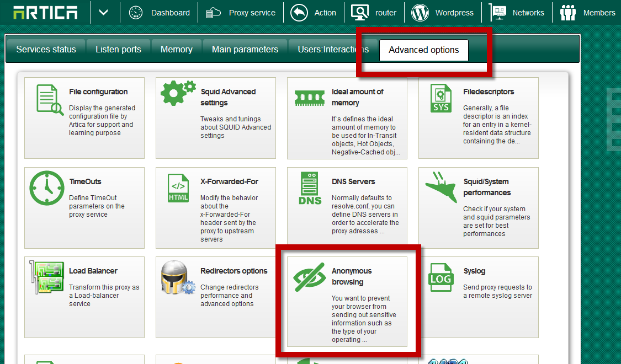
Task: Click the Redirectors options helmet icon
Action: coord(178,277)
